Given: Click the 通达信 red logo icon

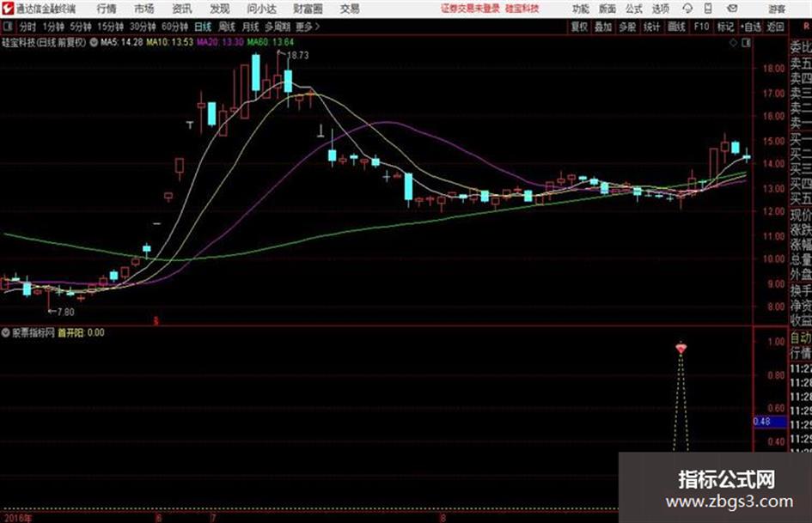Looking at the screenshot, I should (7, 9).
